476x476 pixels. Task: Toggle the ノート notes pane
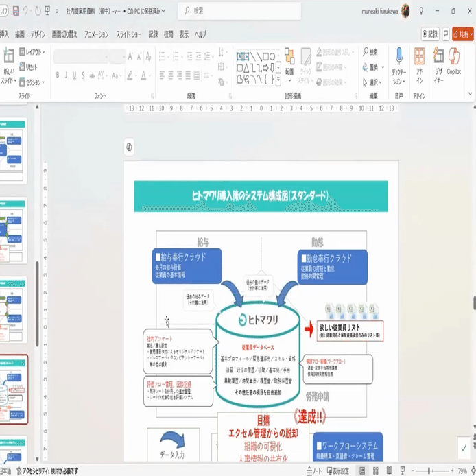tap(314, 471)
